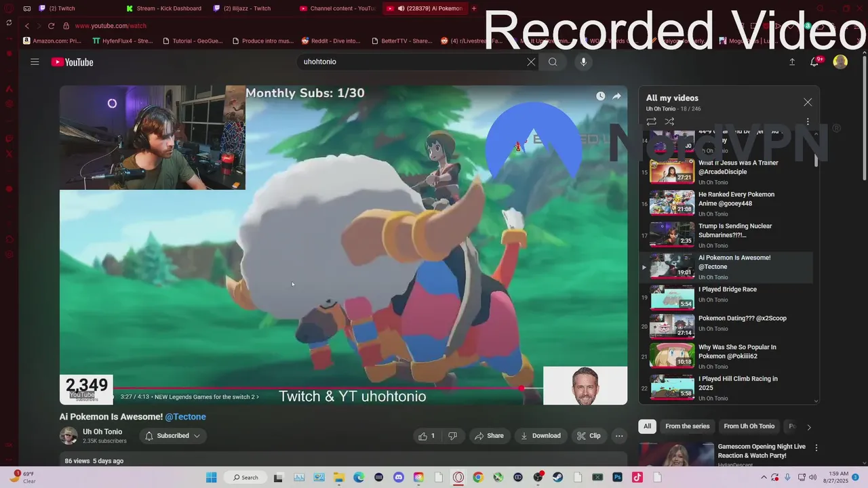Click the Uh Oh Tonio channel avatar
Screen dimensions: 868x488
click(68, 436)
